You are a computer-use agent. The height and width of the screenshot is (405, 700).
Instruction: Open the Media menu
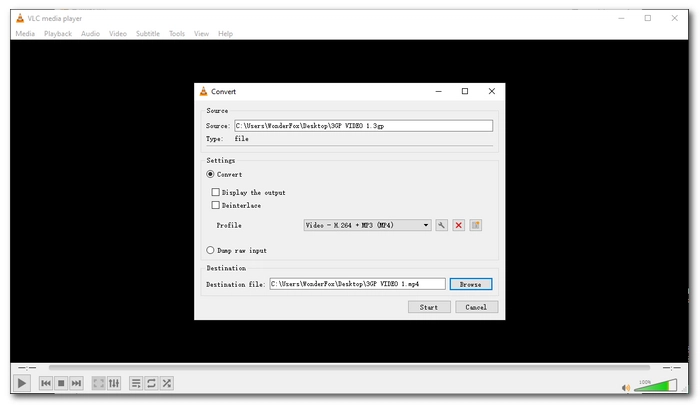25,33
